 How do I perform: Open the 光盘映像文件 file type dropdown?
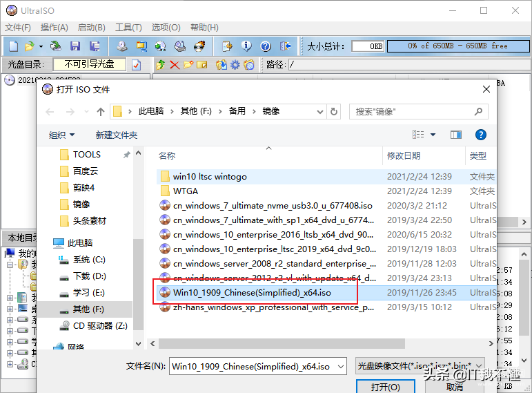(479, 366)
